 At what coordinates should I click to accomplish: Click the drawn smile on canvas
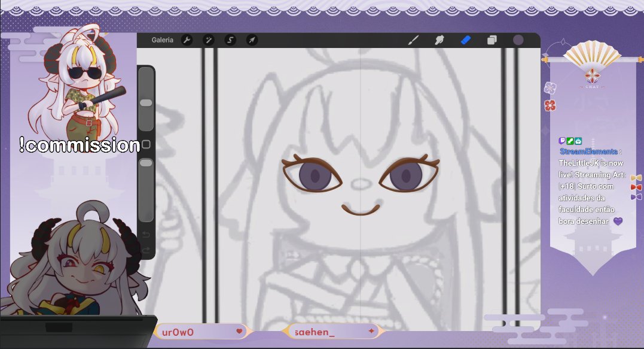pyautogui.click(x=361, y=209)
